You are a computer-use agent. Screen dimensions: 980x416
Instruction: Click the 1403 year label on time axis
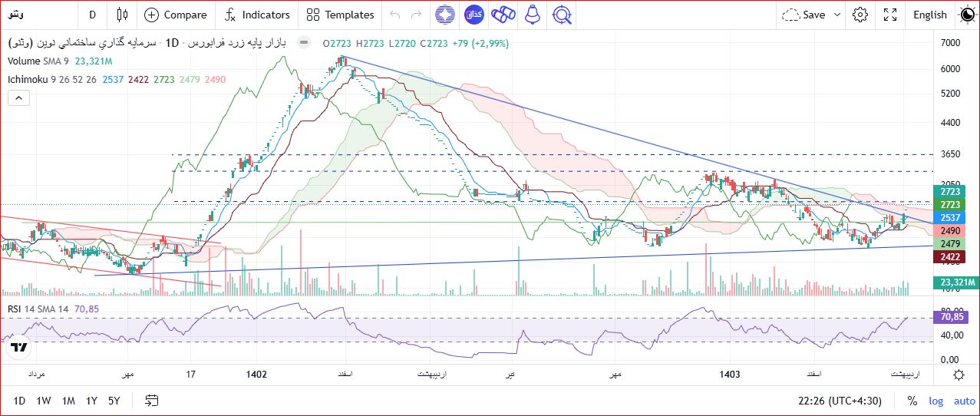731,375
